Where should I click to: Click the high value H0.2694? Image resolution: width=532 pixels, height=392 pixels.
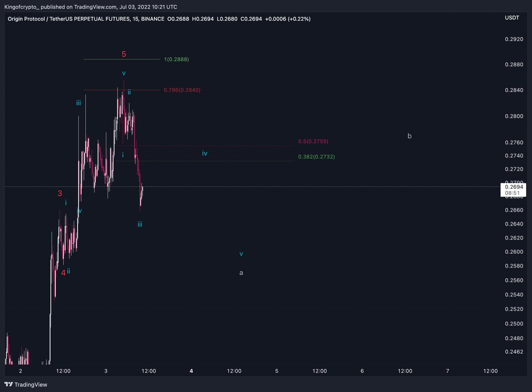(x=203, y=19)
